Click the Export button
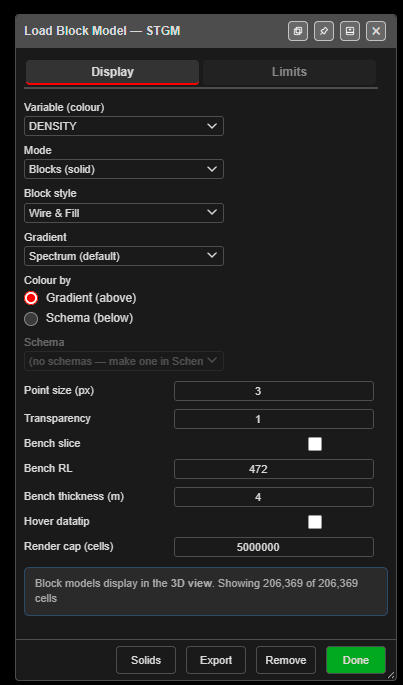Image resolution: width=403 pixels, height=685 pixels. point(216,660)
